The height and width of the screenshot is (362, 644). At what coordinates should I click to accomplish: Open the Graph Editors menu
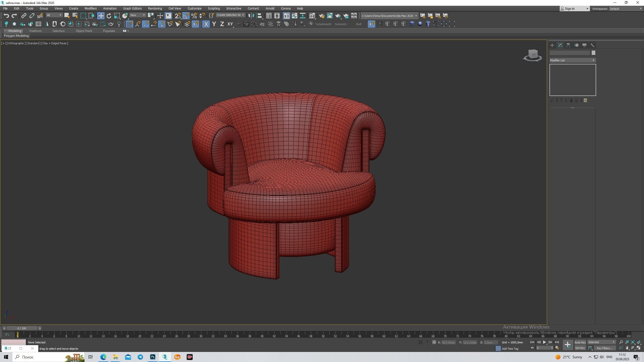132,9
